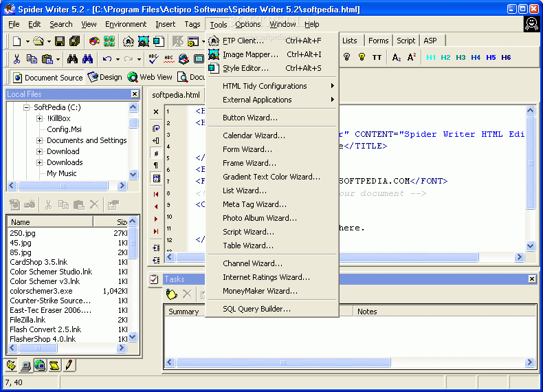Open the dropdown arrow next to Open folder icon

coord(49,41)
